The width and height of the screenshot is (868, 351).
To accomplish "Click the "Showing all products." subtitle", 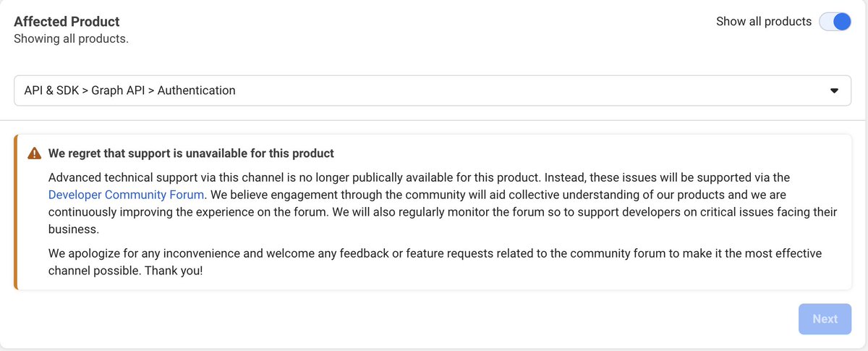I will point(71,39).
